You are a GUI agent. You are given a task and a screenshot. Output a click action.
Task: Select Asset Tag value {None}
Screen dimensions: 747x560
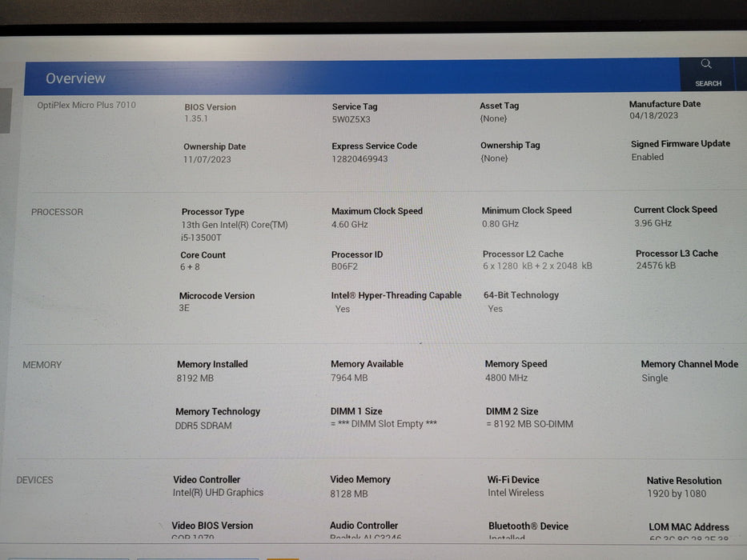click(493, 118)
